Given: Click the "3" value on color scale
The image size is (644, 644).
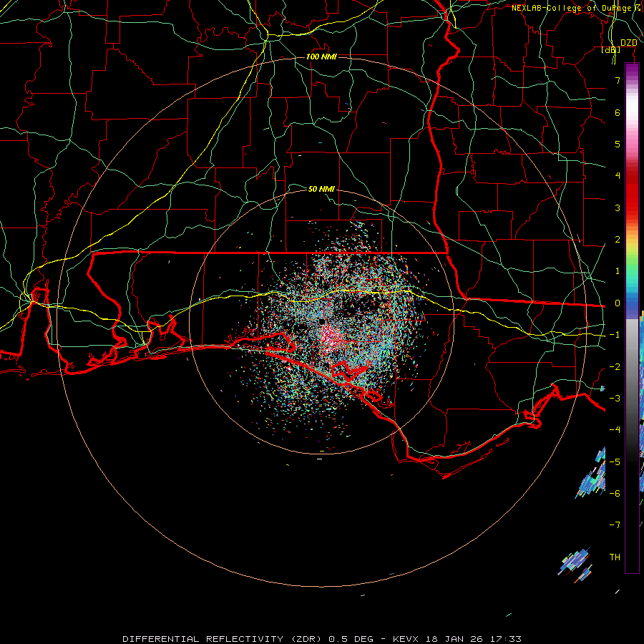Looking at the screenshot, I should coord(618,208).
